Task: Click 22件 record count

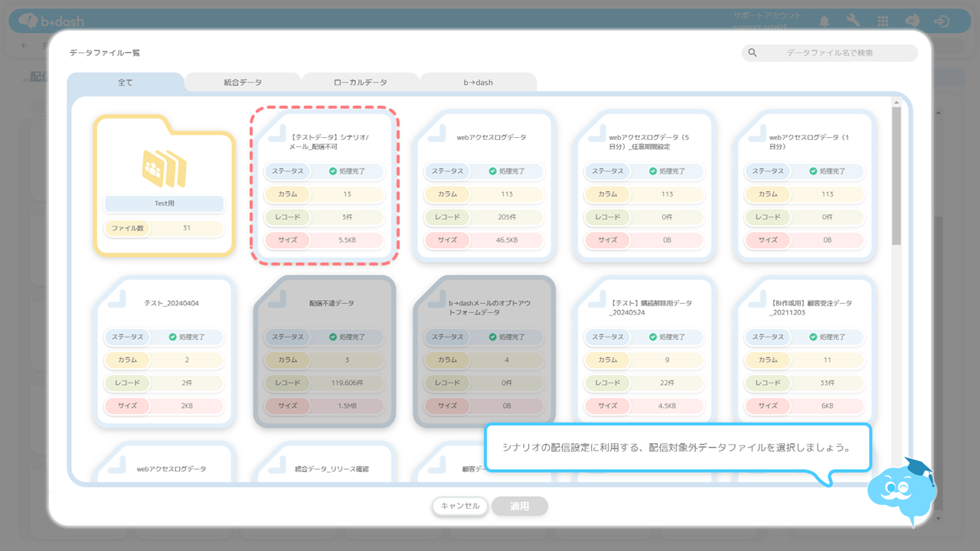Action: tap(667, 383)
